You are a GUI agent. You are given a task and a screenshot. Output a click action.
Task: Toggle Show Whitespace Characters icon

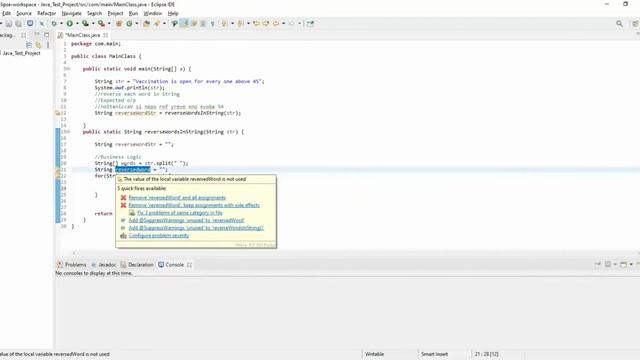tap(213, 24)
